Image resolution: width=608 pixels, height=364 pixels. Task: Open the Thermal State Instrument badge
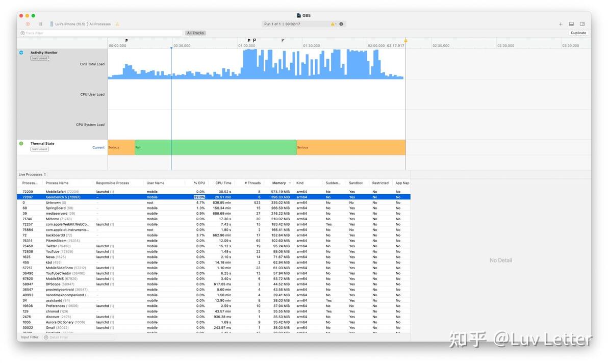[x=40, y=149]
